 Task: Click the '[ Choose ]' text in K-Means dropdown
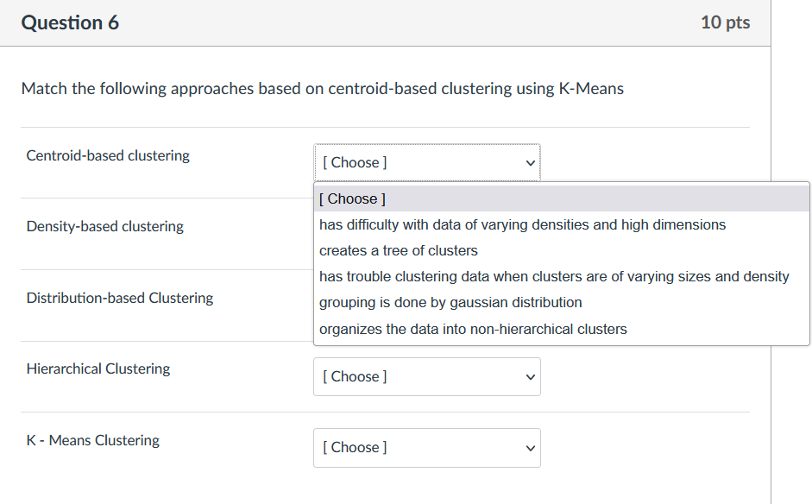click(355, 448)
